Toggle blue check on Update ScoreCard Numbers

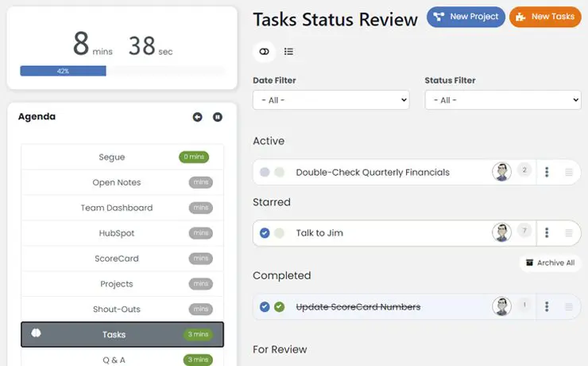tap(265, 306)
